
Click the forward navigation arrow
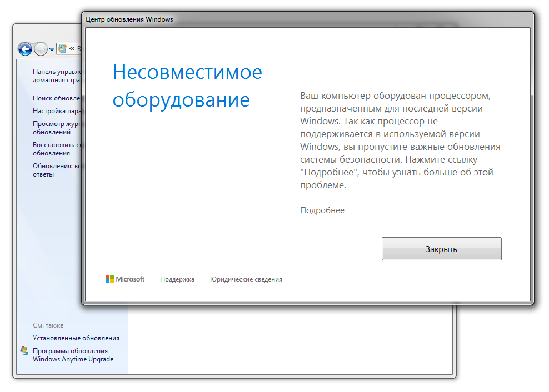pyautogui.click(x=41, y=49)
